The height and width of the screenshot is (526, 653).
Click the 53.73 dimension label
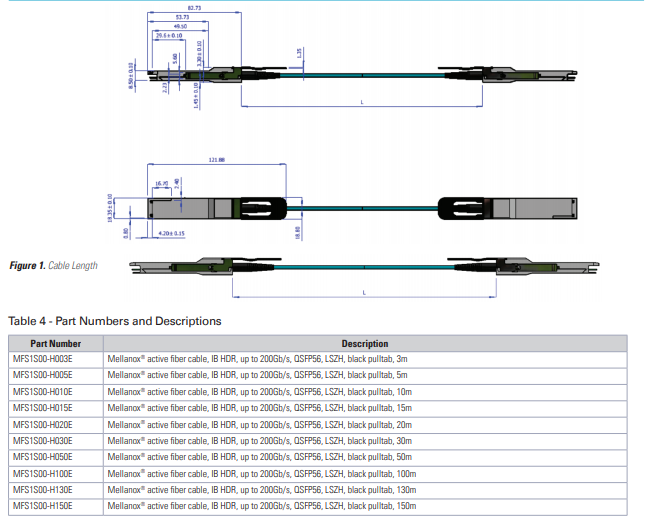tap(180, 17)
